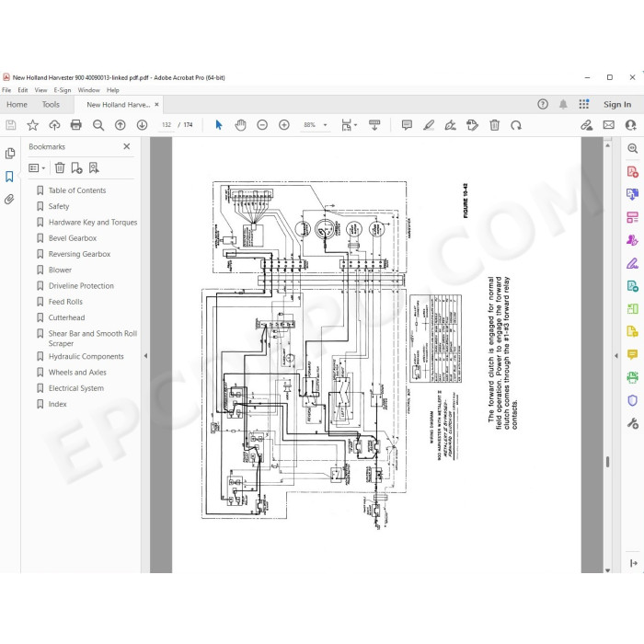Viewport: 644px width, 644px height.
Task: Click the Sign In link
Action: (617, 105)
